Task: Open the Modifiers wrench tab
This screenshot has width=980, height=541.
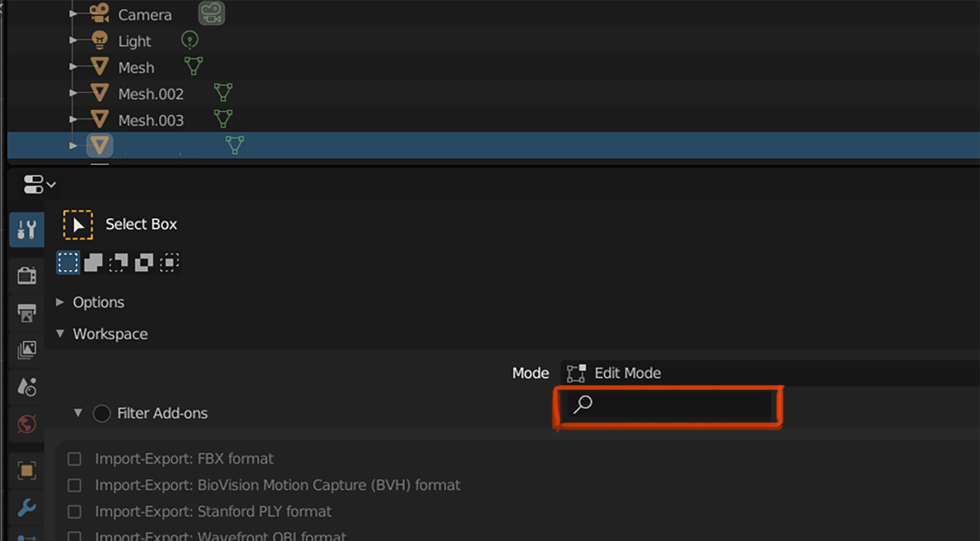Action: click(27, 507)
